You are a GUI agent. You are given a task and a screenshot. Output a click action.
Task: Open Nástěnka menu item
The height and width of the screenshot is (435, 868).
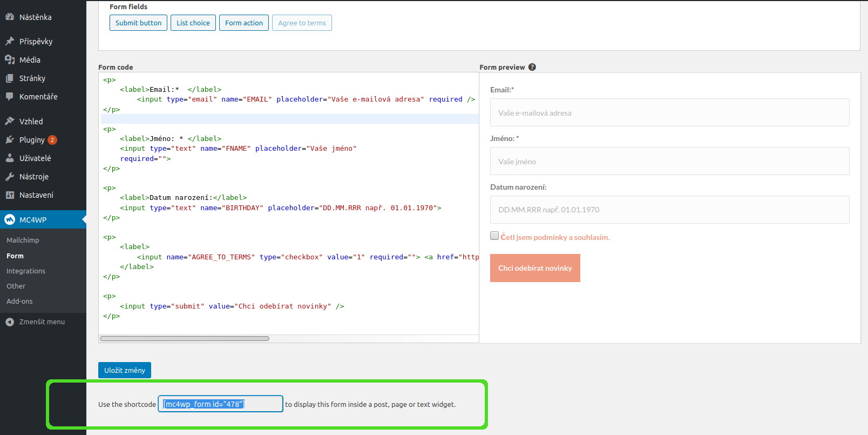(x=43, y=17)
